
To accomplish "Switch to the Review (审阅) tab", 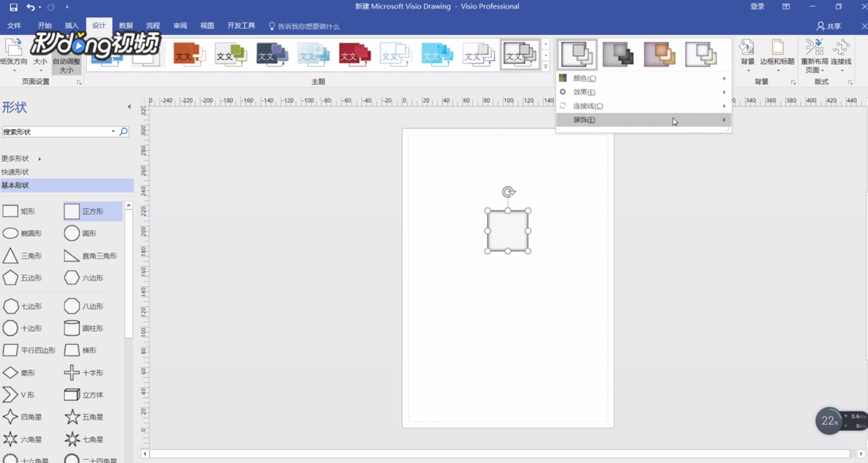I will [180, 26].
